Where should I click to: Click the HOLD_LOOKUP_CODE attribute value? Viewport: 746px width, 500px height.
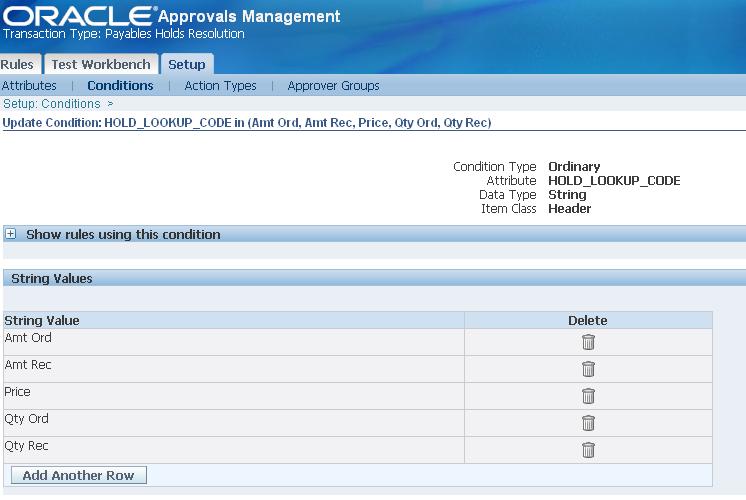tap(614, 181)
